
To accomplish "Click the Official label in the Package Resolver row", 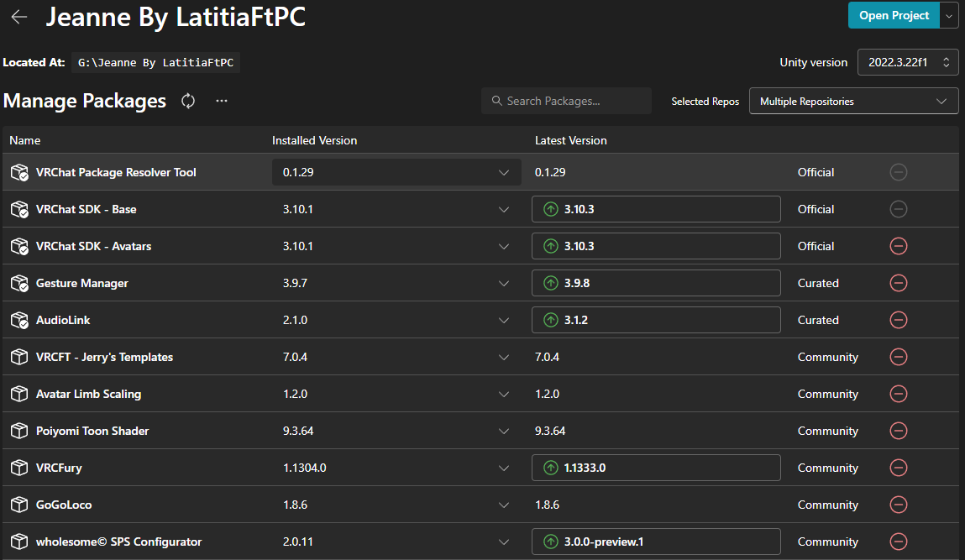I will click(x=816, y=172).
